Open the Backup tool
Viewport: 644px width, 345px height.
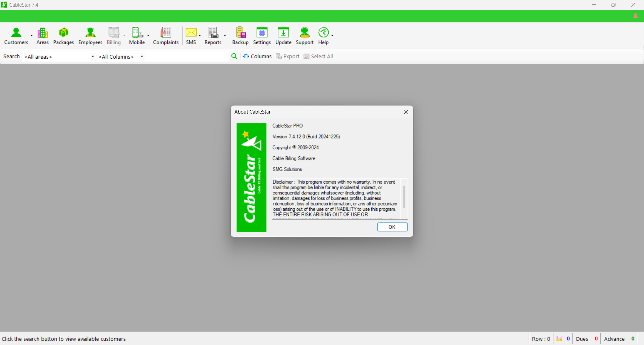coord(240,36)
